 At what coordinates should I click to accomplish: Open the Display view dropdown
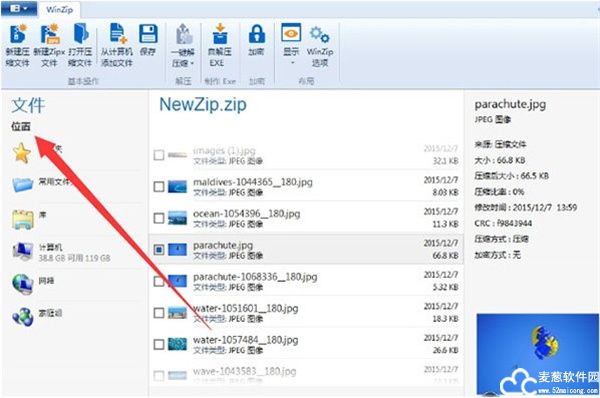pyautogui.click(x=291, y=44)
